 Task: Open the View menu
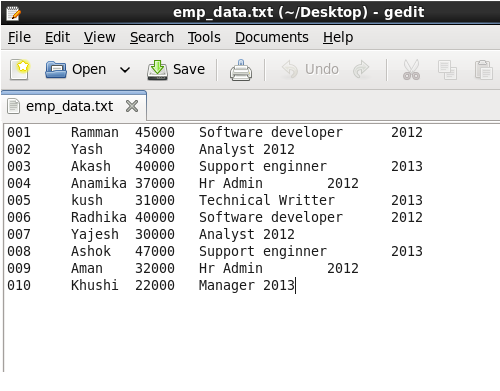pyautogui.click(x=99, y=37)
